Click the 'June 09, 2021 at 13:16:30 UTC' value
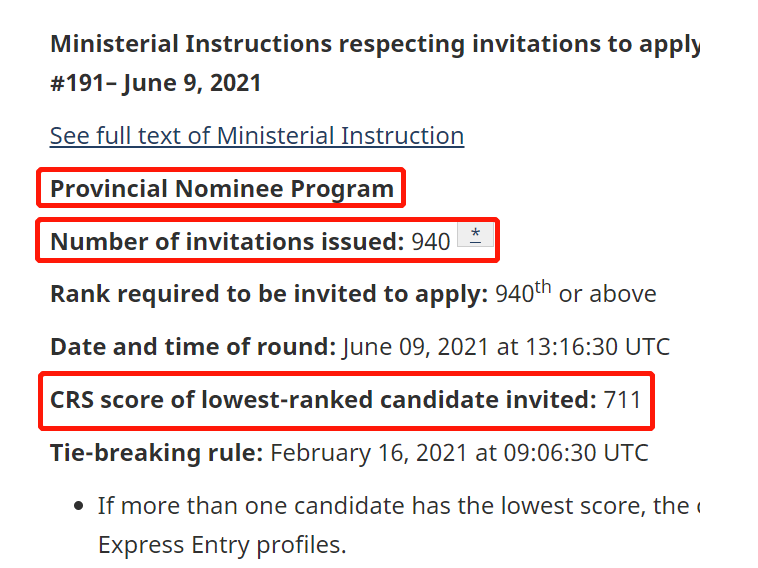 [x=506, y=348]
